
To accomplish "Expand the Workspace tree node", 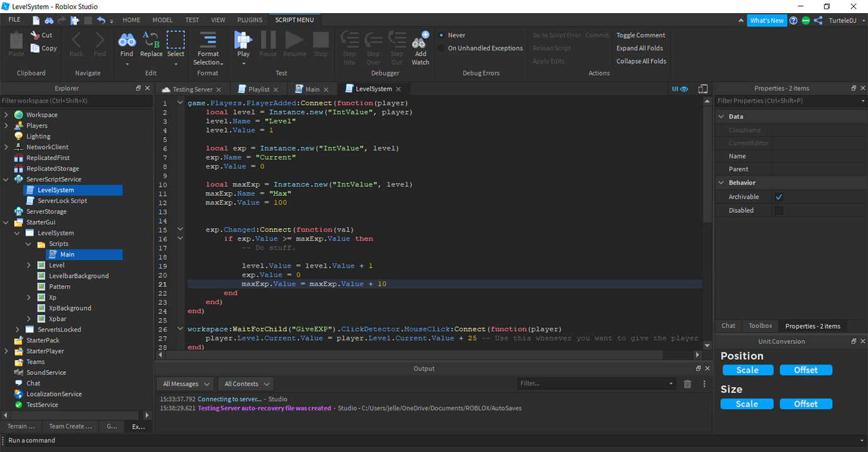I will 6,115.
